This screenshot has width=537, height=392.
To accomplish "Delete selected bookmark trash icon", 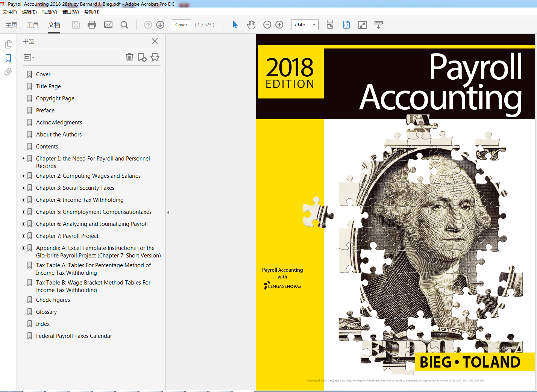I will point(129,57).
